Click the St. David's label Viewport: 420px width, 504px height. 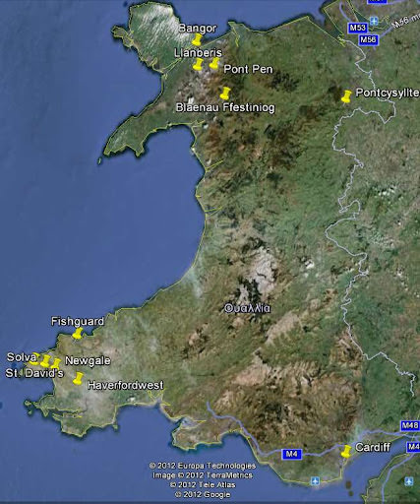(34, 373)
